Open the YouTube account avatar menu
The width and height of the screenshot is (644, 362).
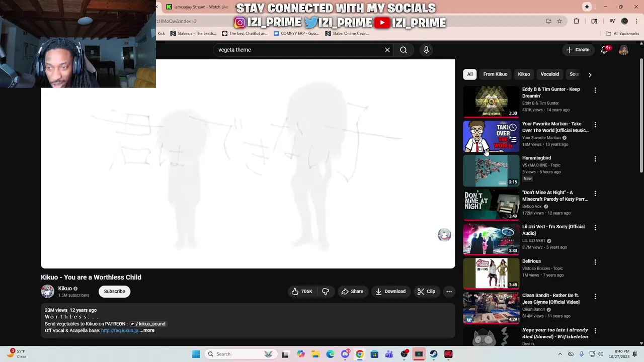[623, 50]
